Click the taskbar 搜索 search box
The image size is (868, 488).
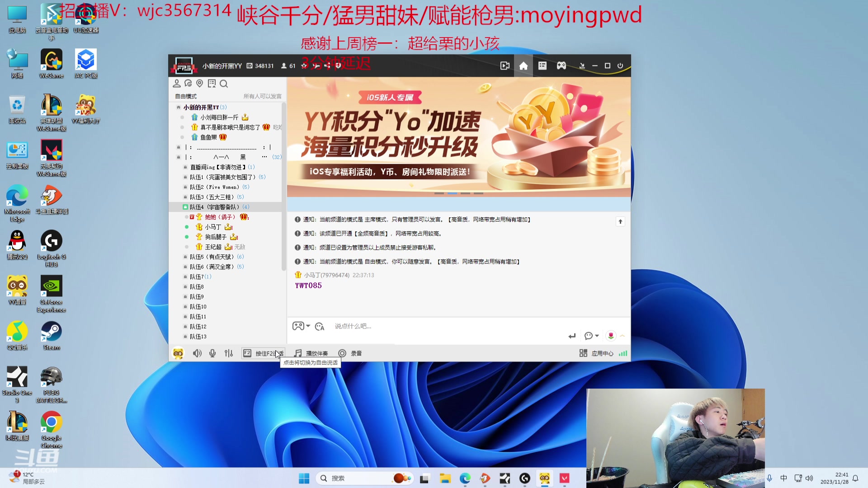pyautogui.click(x=364, y=478)
